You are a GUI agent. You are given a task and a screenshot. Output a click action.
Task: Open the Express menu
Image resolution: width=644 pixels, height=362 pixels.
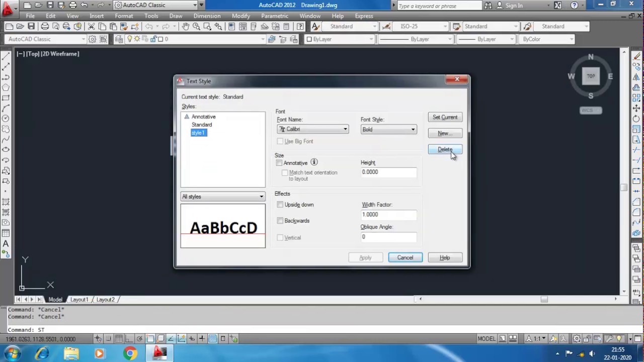click(x=364, y=16)
